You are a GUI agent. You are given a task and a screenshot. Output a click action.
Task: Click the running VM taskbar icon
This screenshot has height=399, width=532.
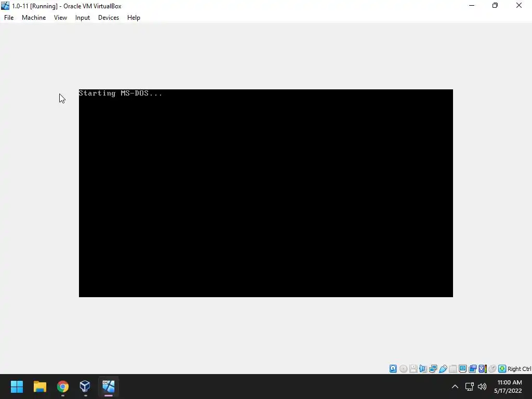click(x=108, y=387)
